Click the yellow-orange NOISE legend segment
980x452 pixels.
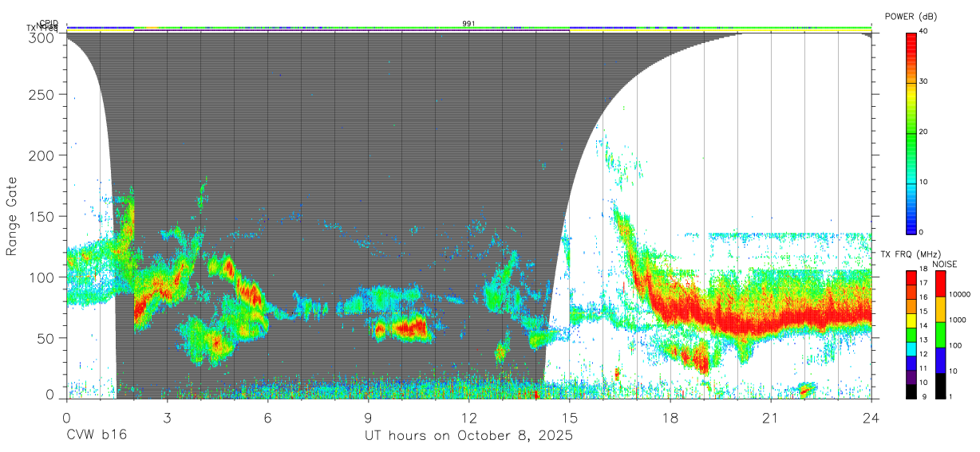click(941, 309)
